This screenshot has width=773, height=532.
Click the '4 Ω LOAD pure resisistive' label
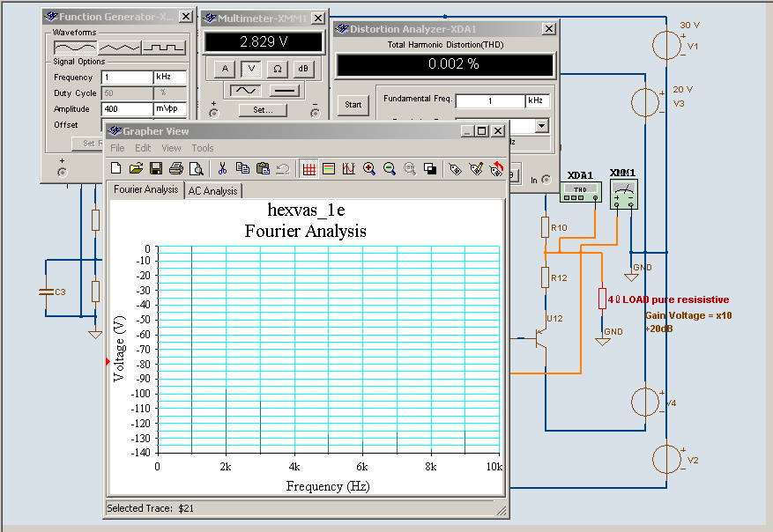(668, 299)
